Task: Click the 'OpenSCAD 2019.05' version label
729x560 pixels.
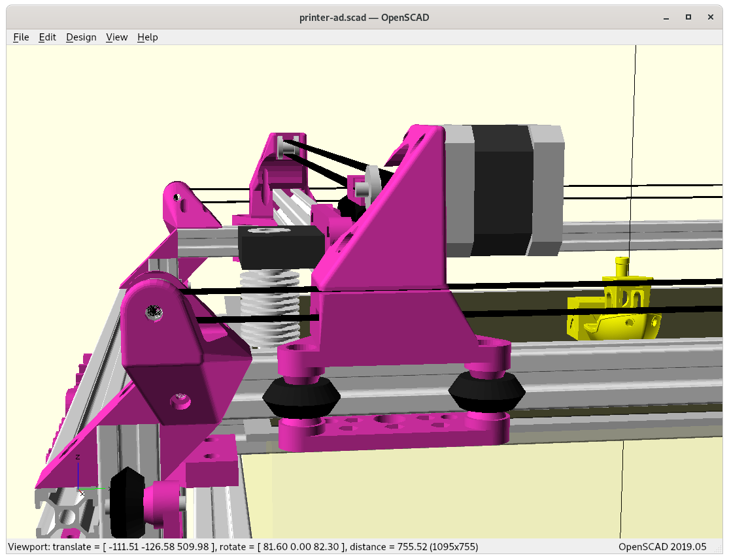Action: 662,546
